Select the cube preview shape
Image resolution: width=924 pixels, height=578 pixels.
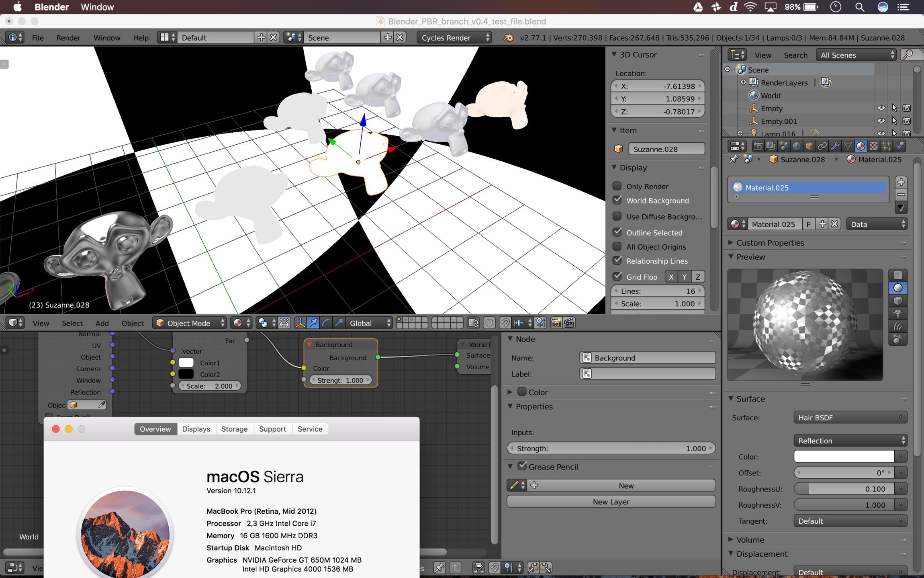(898, 301)
